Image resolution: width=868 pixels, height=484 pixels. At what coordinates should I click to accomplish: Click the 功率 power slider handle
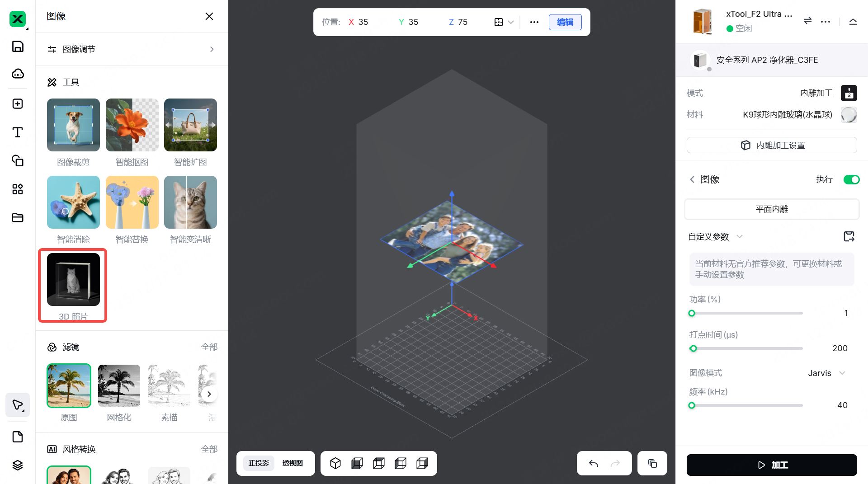[692, 313]
